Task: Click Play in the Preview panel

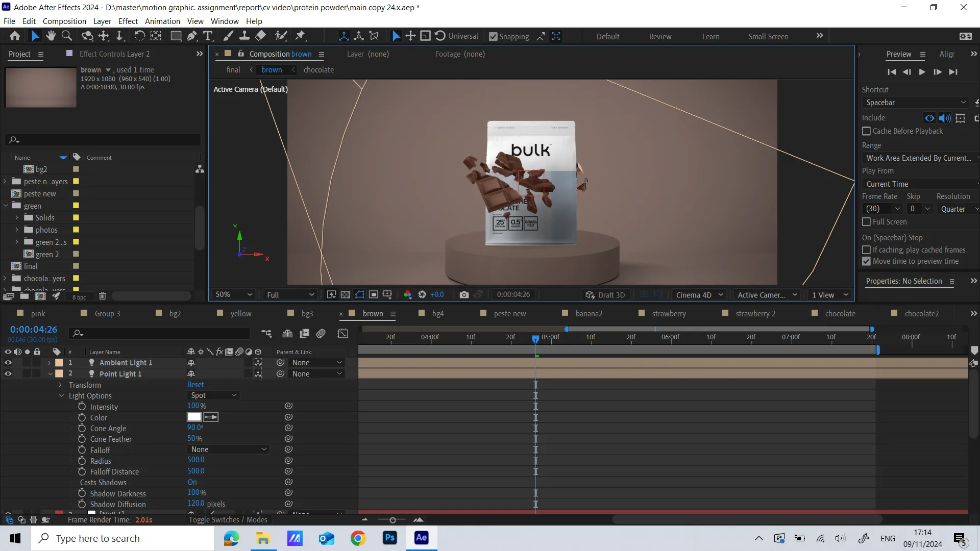Action: click(922, 72)
